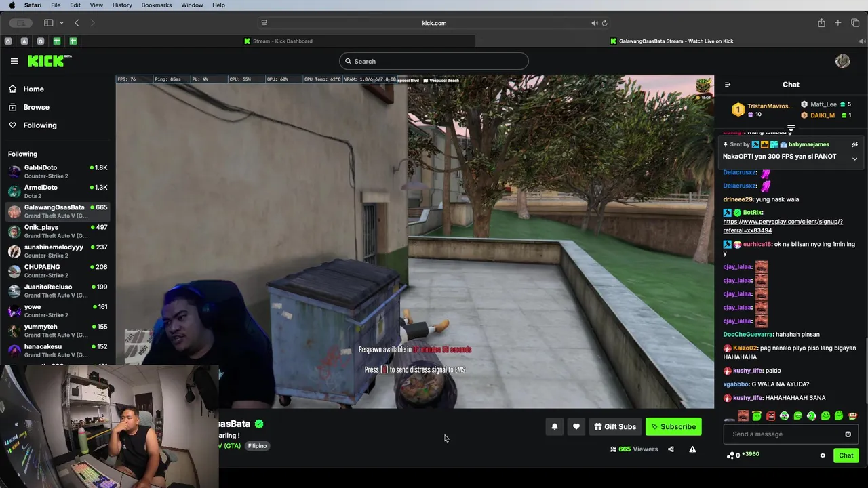Reload the page in address bar
The image size is (868, 488).
(x=604, y=23)
